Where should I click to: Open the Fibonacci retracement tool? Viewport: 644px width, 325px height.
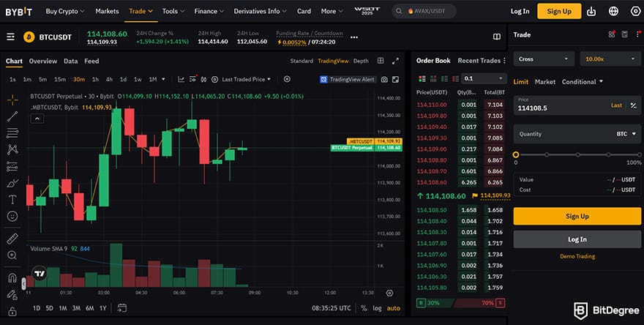(12, 132)
